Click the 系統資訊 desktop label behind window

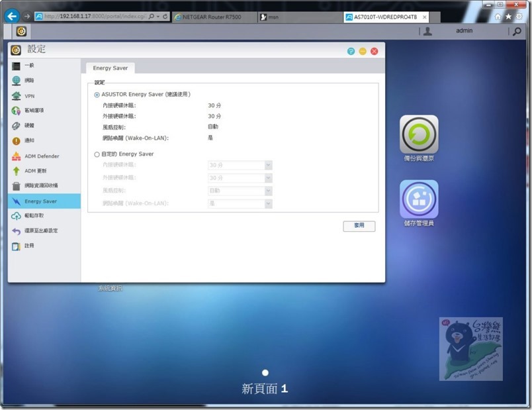(x=111, y=288)
